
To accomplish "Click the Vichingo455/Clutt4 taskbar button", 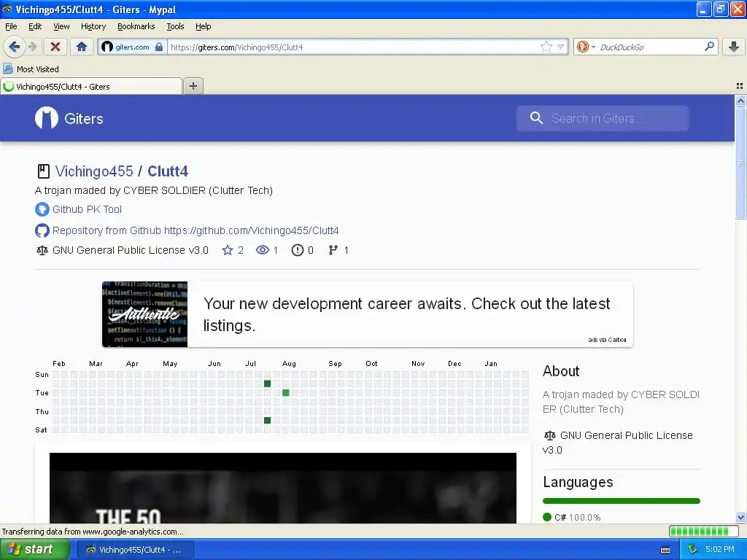I will point(135,550).
